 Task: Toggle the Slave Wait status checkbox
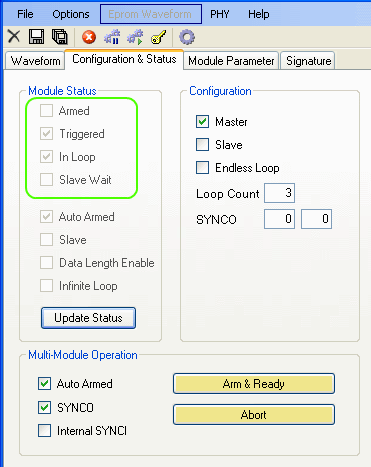point(46,180)
